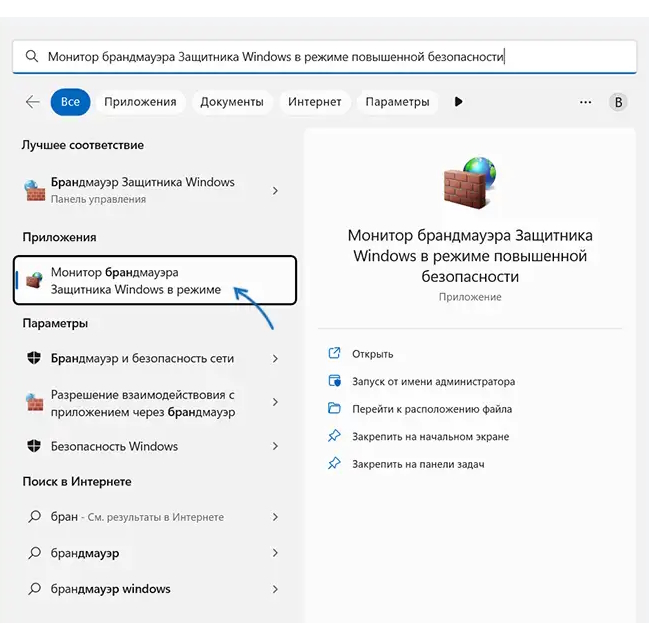The height and width of the screenshot is (640, 649).
Task: Click the folder icon for file location
Action: [334, 408]
